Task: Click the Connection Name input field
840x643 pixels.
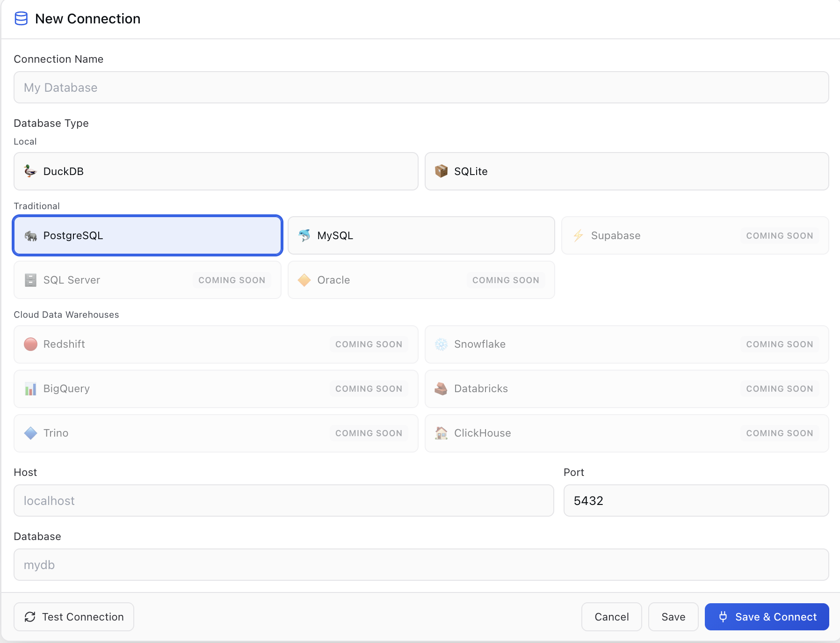Action: click(x=420, y=87)
